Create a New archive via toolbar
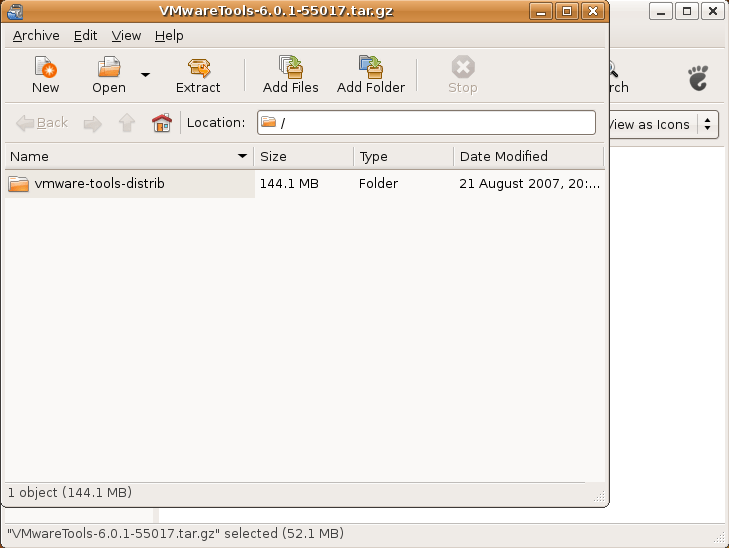This screenshot has height=548, width=729. (46, 75)
